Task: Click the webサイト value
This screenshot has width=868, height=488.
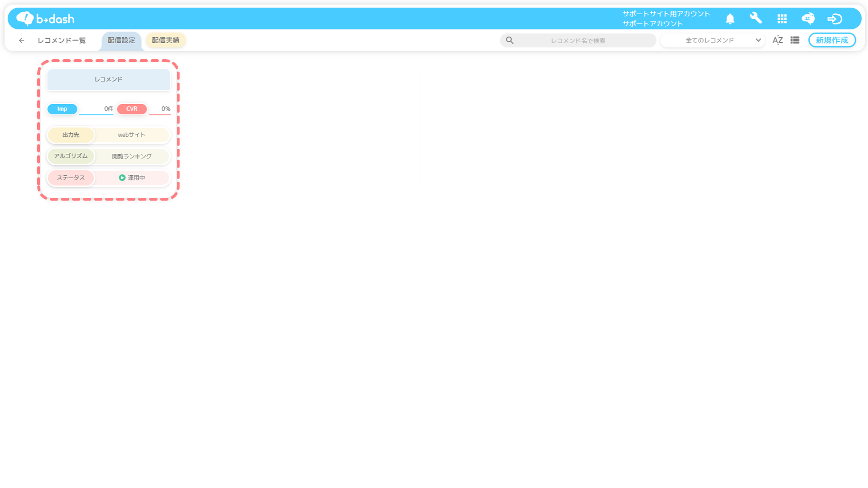Action: pos(132,135)
